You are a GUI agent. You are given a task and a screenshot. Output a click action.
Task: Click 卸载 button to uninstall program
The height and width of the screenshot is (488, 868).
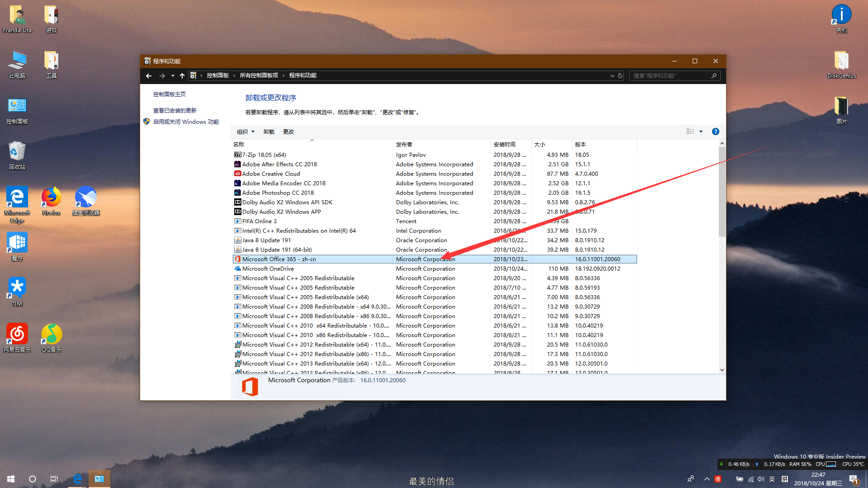point(268,131)
